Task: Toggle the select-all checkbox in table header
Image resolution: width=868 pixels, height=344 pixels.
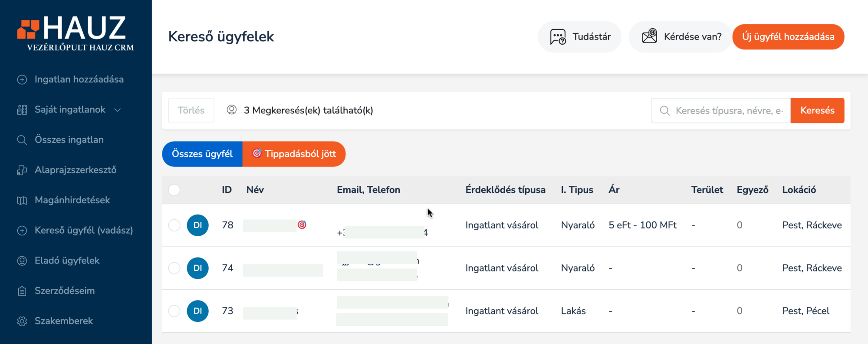Action: click(x=174, y=190)
